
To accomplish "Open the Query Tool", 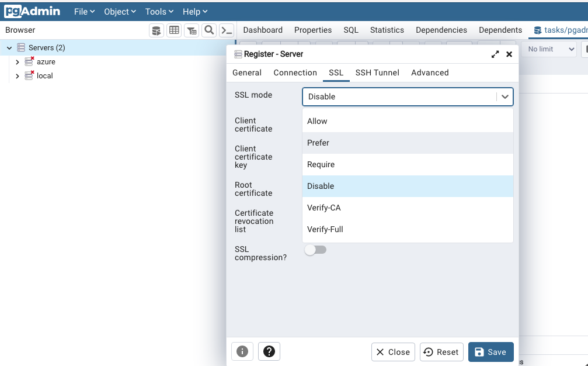I will coord(156,30).
